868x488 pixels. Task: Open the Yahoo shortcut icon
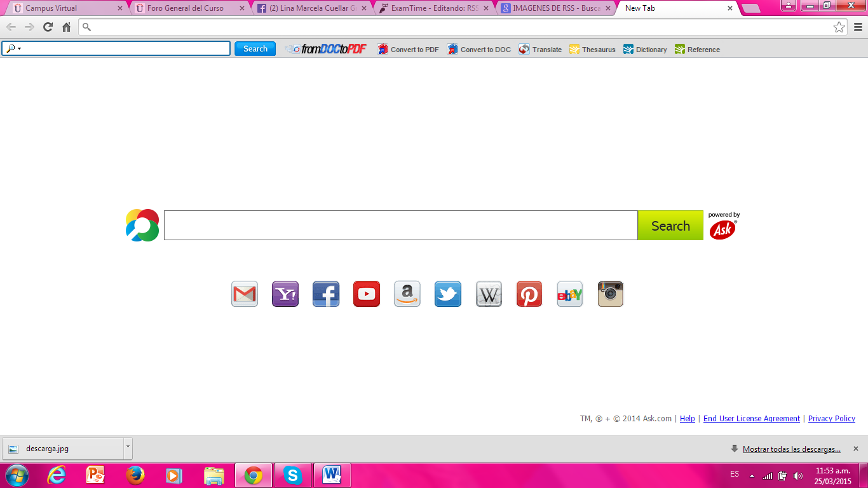(285, 294)
